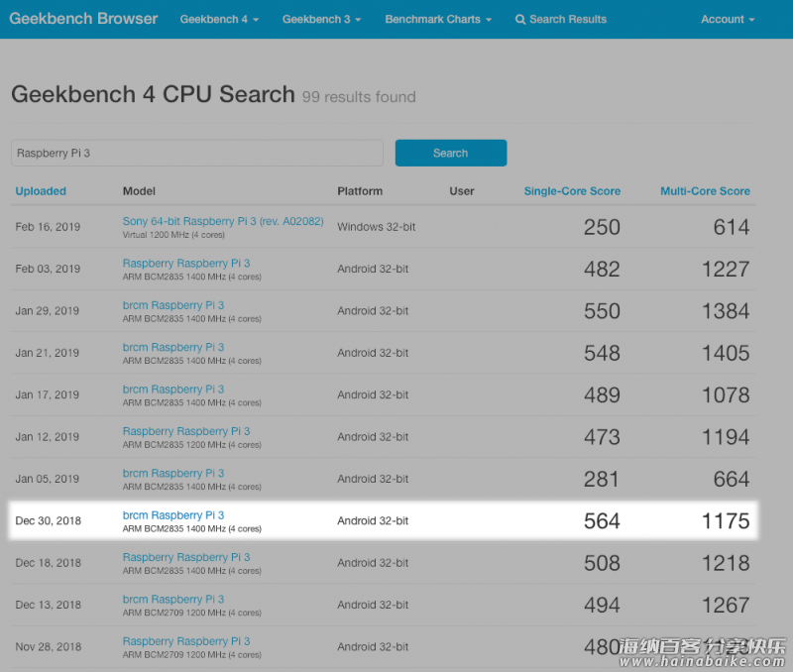Open Raspberry Pi 3 result from Jan 12, 2019
This screenshot has width=793, height=672.
tap(186, 431)
